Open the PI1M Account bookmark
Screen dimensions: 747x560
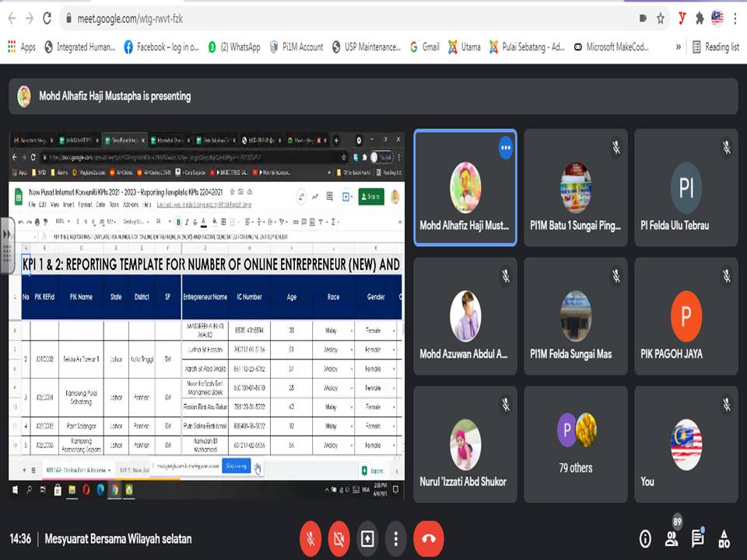click(296, 47)
